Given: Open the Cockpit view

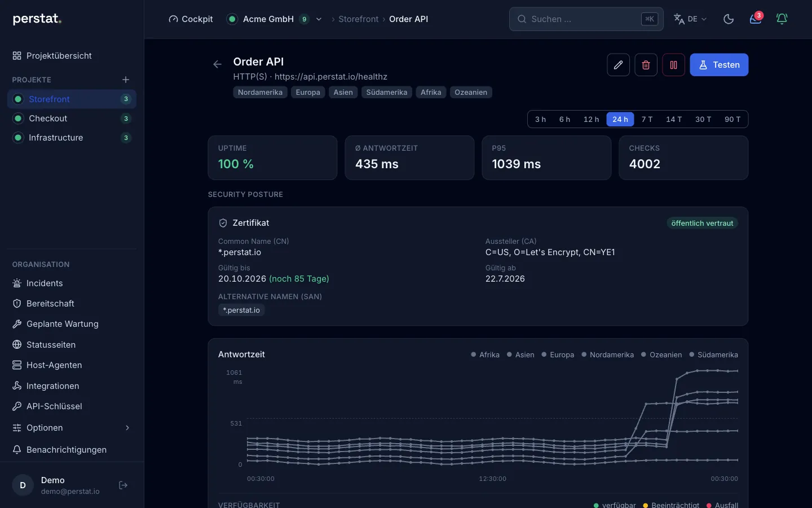Looking at the screenshot, I should (191, 19).
